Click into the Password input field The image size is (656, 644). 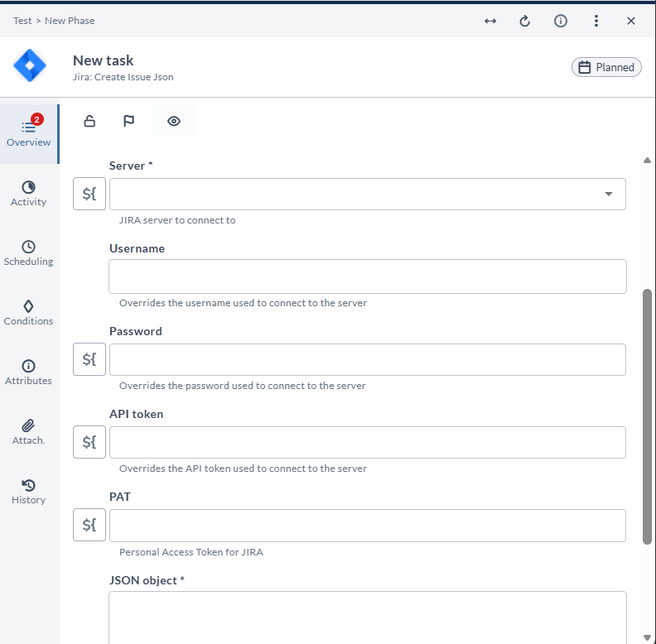point(367,359)
